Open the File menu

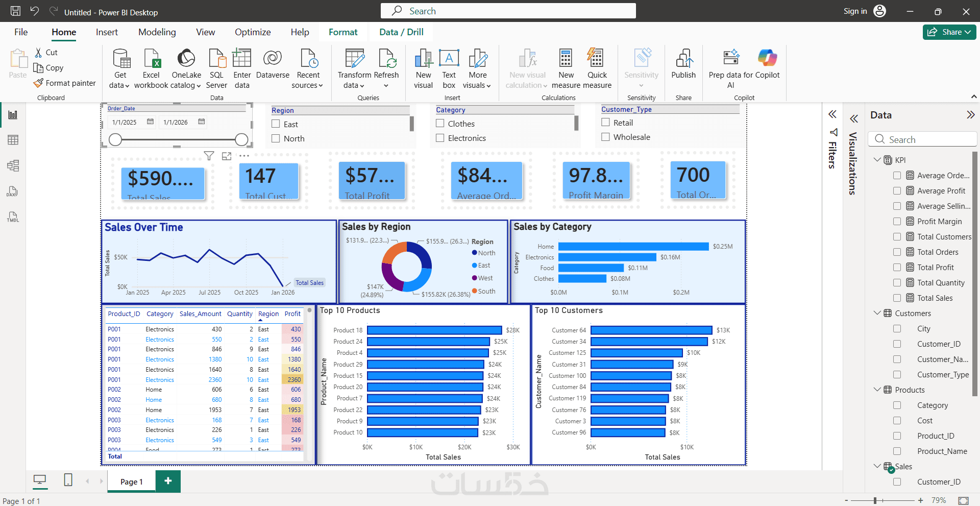[x=21, y=32]
